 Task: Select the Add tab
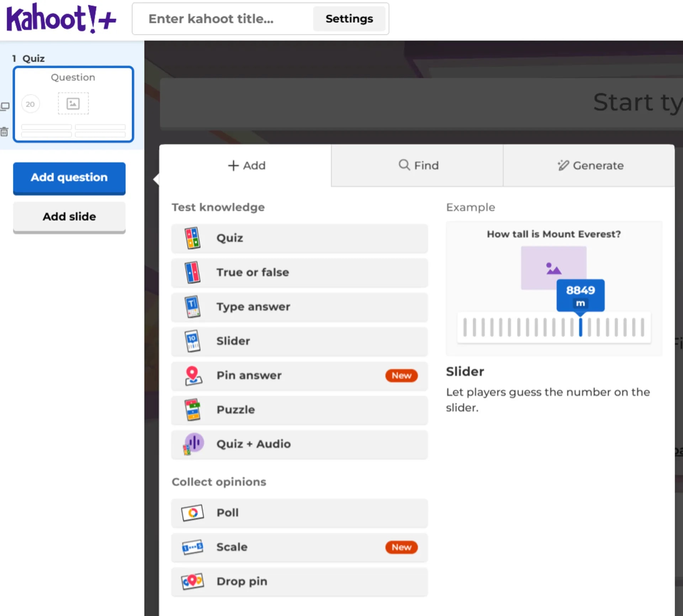coord(246,165)
